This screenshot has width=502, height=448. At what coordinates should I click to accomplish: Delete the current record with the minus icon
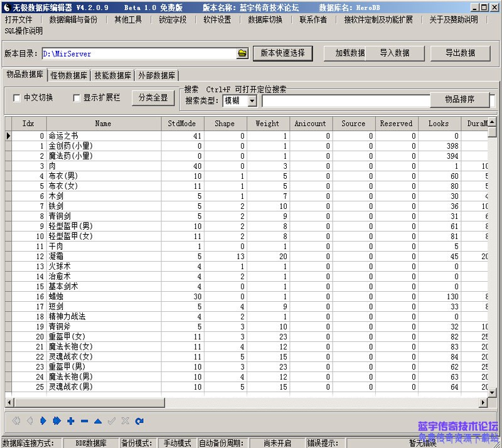click(84, 421)
